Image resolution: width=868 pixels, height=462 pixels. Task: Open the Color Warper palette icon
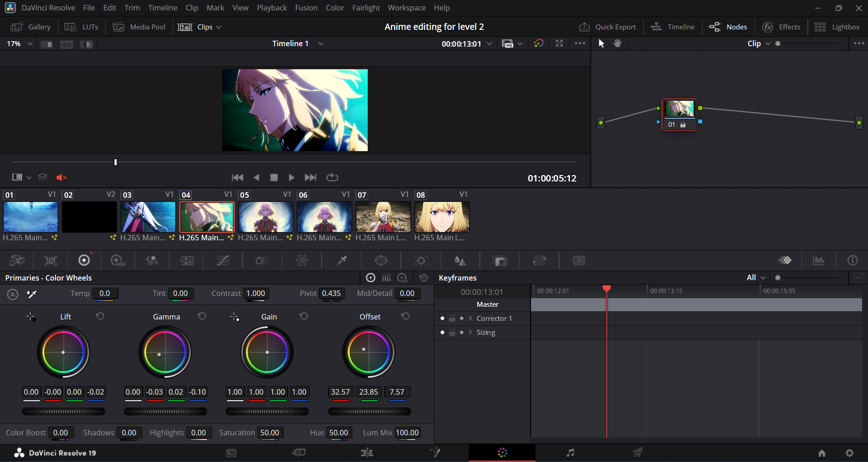point(302,261)
